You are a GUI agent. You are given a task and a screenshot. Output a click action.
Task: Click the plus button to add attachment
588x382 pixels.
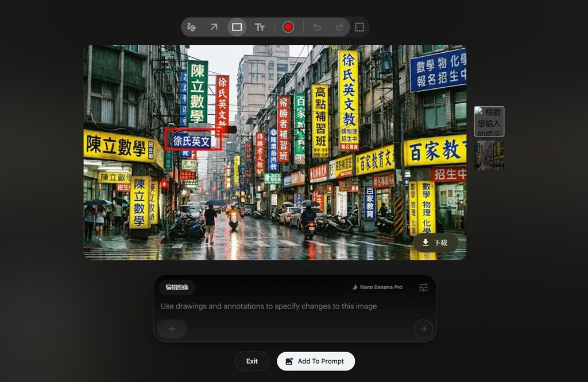[x=172, y=329]
